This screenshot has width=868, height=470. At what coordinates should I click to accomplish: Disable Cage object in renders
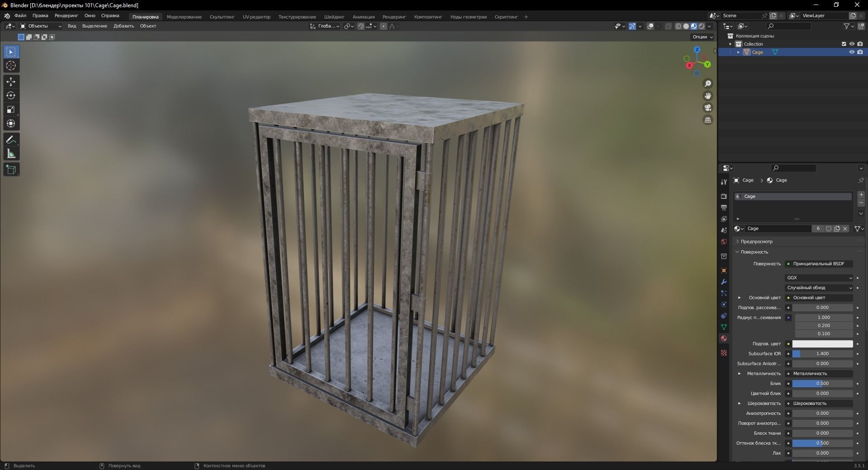click(x=860, y=52)
